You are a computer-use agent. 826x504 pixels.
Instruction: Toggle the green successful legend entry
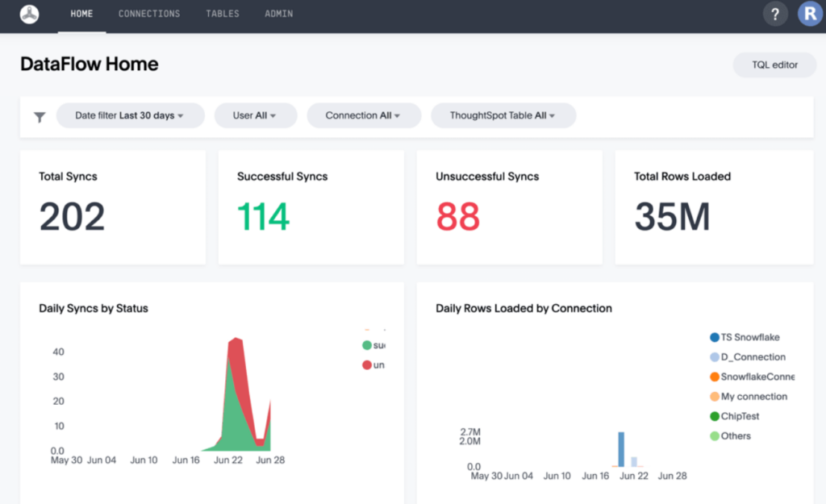(373, 345)
